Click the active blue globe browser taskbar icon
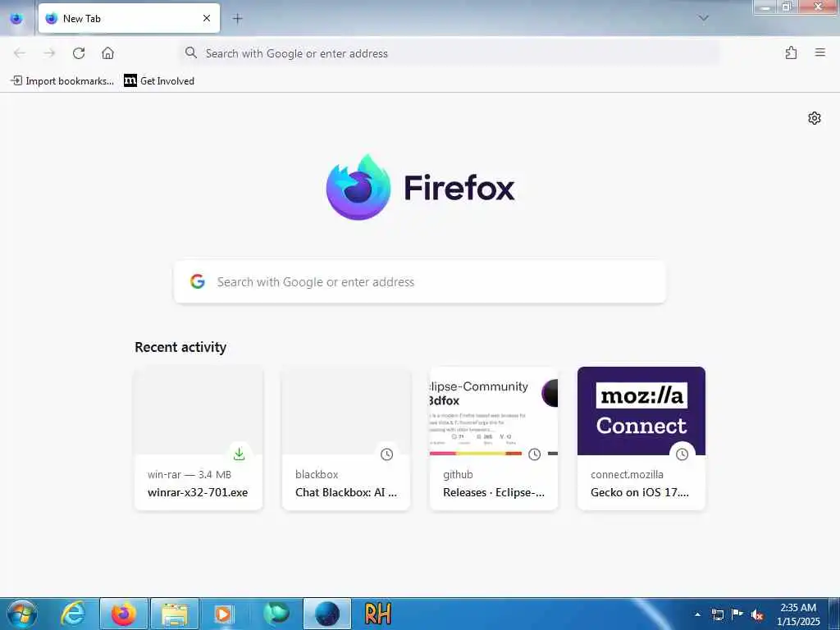This screenshot has width=840, height=630. tap(327, 614)
